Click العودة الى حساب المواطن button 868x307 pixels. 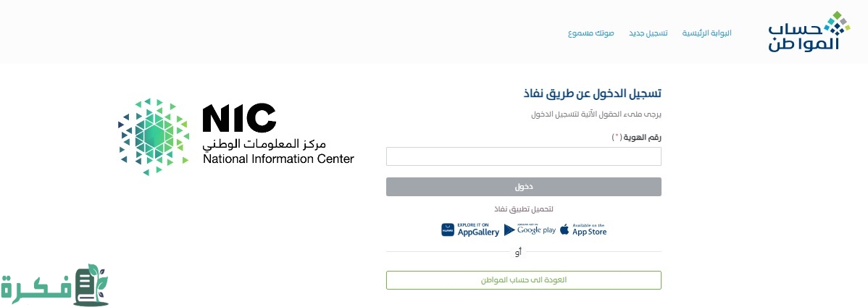[523, 280]
